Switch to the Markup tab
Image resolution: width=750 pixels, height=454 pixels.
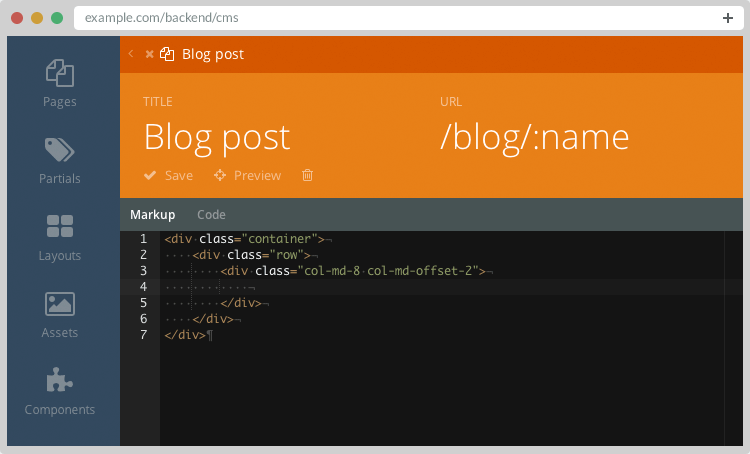(x=152, y=214)
